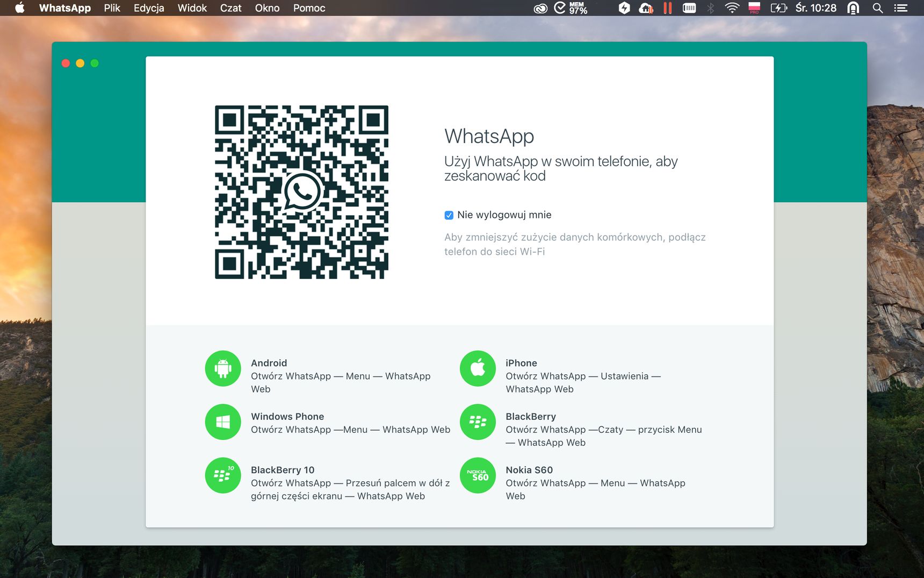This screenshot has height=578, width=924.
Task: Click the Windows Phone logo icon
Action: [223, 422]
